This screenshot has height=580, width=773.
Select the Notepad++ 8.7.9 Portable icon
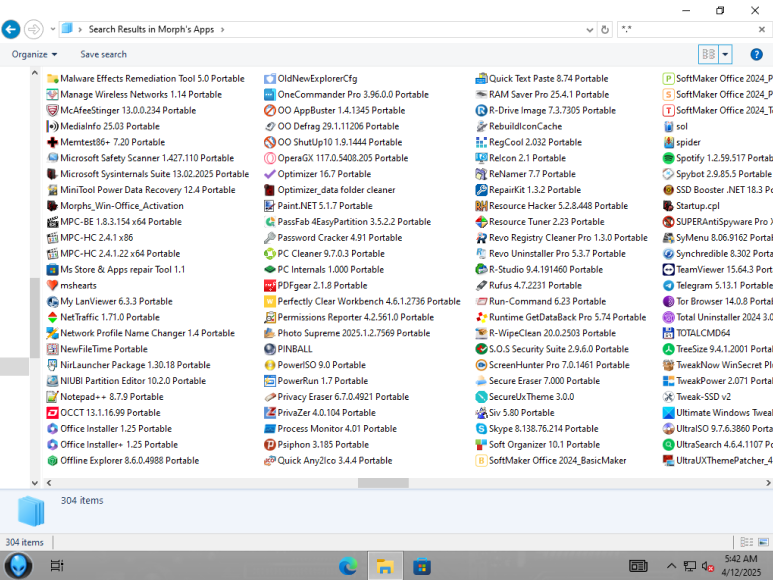52,397
